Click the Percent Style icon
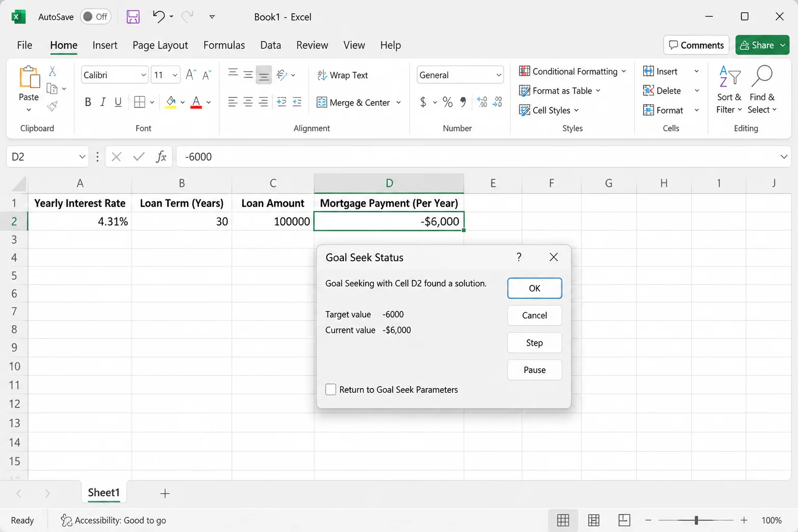The width and height of the screenshot is (798, 532). click(447, 102)
